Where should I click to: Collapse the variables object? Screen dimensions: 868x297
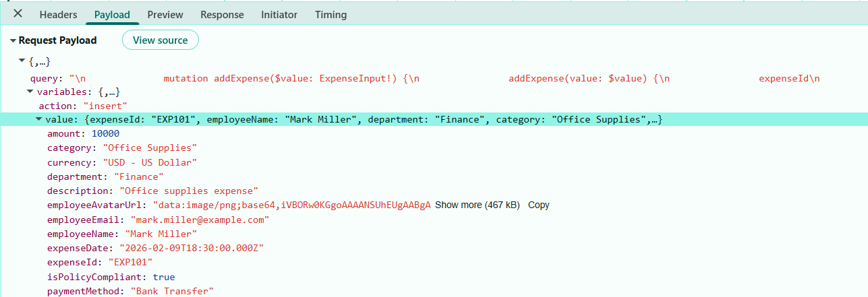[x=30, y=92]
